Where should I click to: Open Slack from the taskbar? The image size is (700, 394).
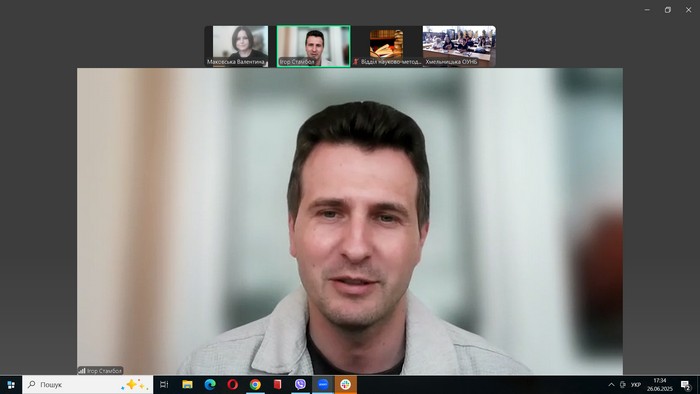pyautogui.click(x=346, y=385)
